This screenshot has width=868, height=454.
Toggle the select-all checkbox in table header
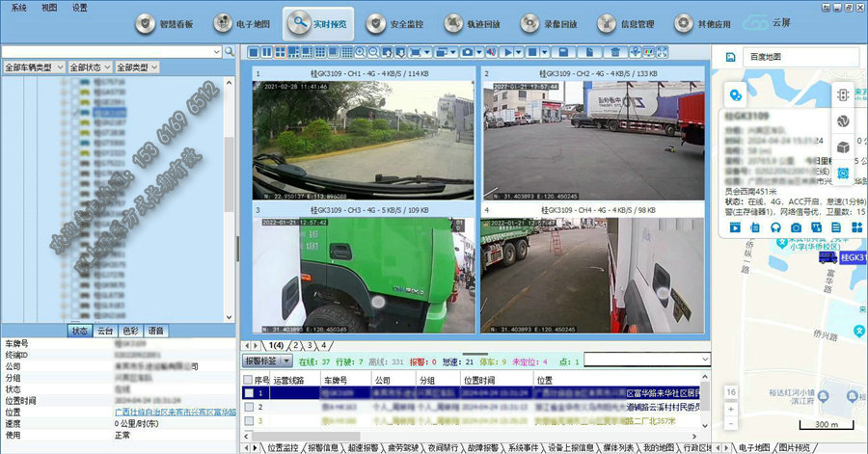[x=247, y=380]
